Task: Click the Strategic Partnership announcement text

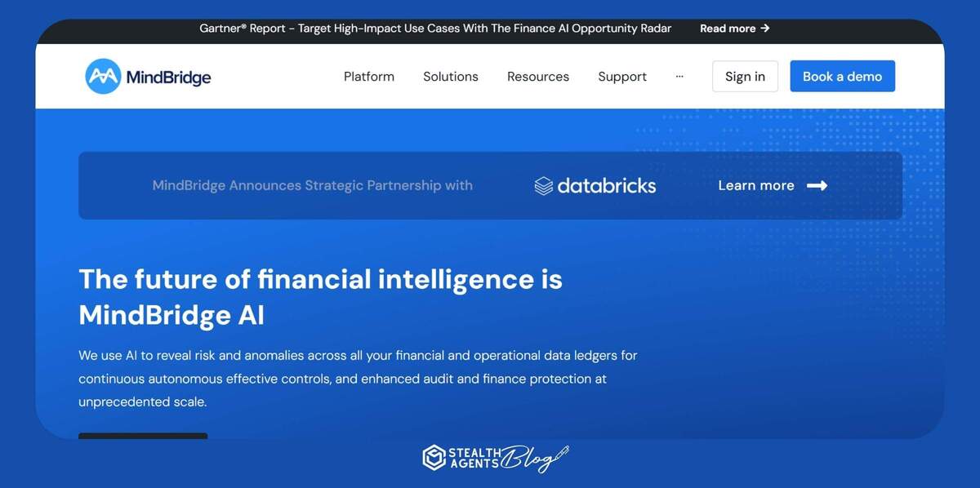Action: 312,185
